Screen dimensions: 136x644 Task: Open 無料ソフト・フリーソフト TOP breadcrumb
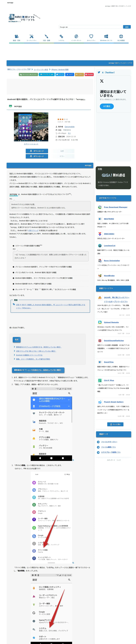[x=19, y=70]
